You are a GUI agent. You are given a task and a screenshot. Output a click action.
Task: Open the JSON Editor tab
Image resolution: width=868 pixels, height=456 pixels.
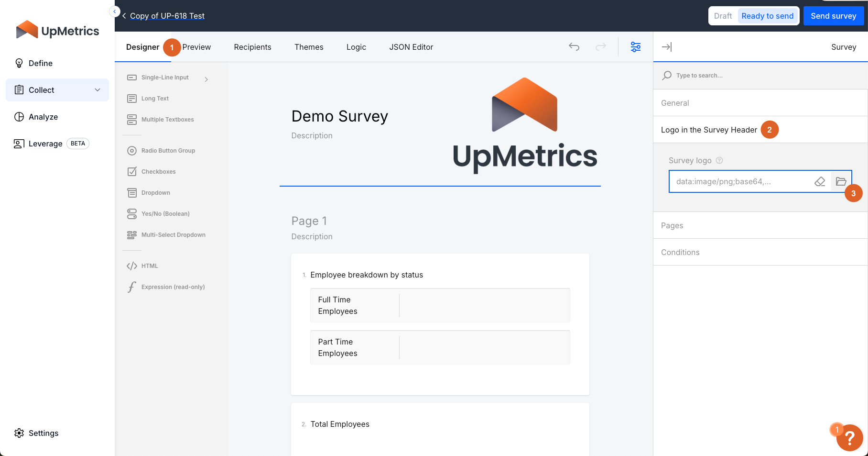tap(411, 47)
